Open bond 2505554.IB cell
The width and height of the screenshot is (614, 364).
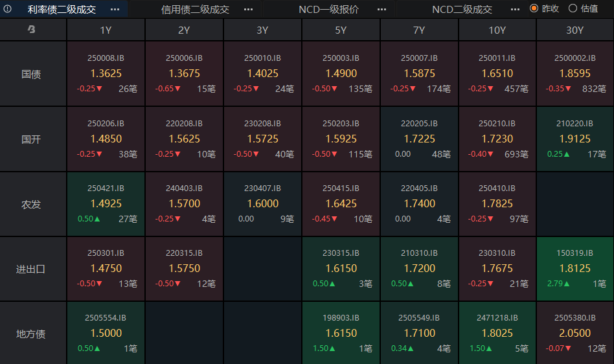[106, 333]
